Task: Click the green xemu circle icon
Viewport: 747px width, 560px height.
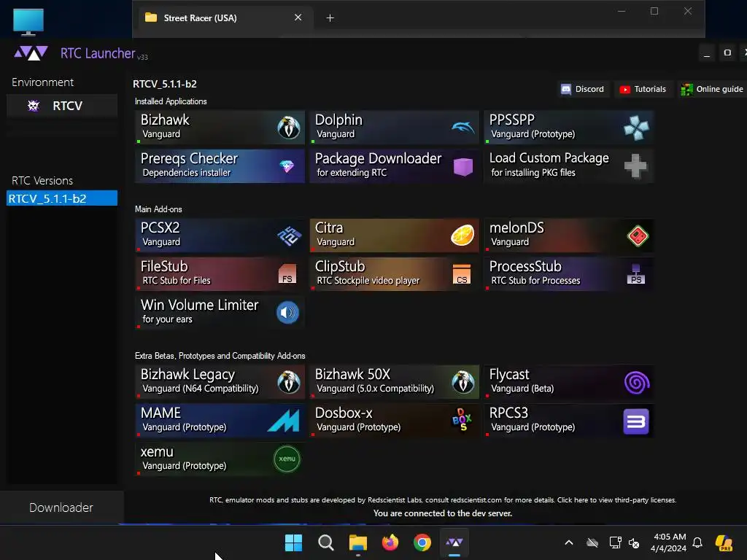Action: pyautogui.click(x=287, y=459)
